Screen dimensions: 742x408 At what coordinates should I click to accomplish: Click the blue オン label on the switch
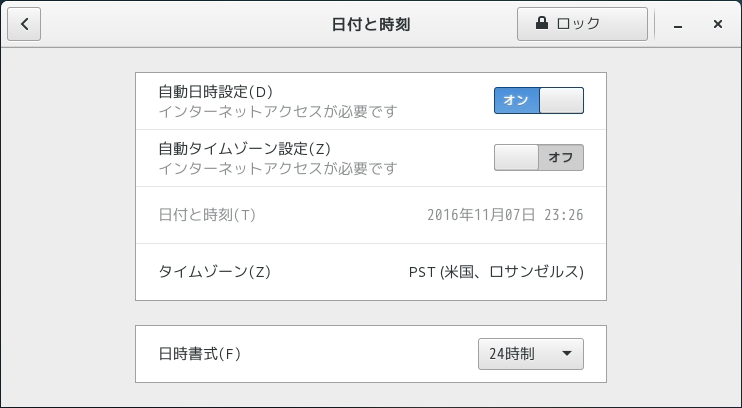[x=516, y=101]
